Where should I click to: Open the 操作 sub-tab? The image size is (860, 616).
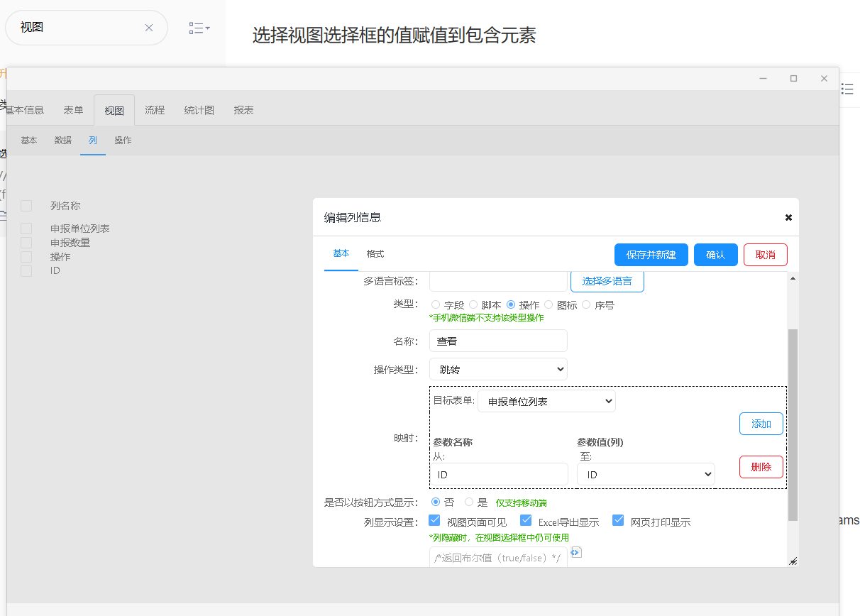123,141
